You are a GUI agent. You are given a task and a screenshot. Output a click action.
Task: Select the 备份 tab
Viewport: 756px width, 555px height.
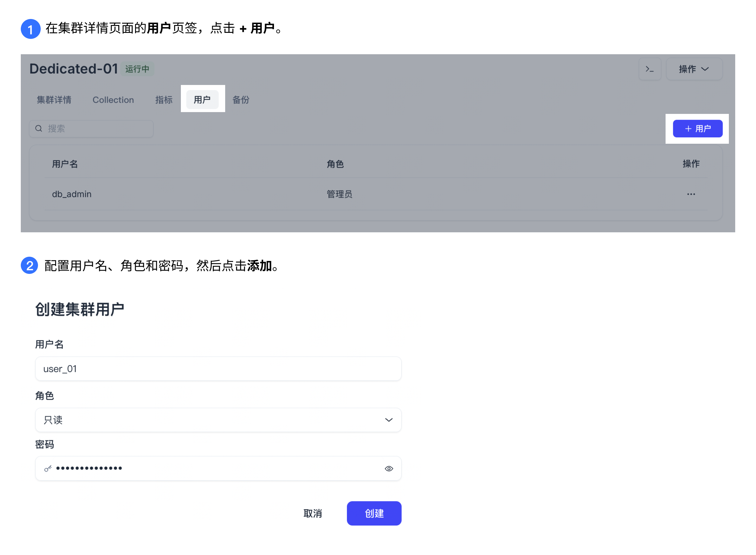click(x=240, y=100)
